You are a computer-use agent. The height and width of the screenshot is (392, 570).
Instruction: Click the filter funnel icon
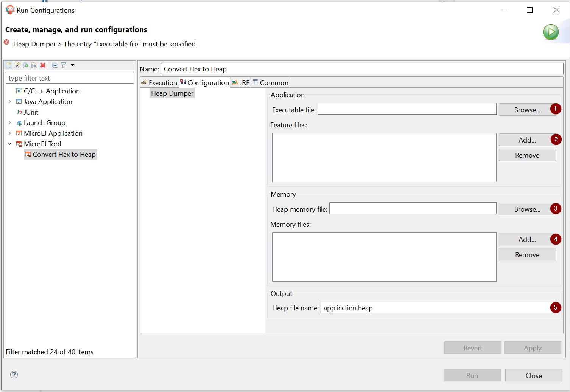pyautogui.click(x=64, y=65)
